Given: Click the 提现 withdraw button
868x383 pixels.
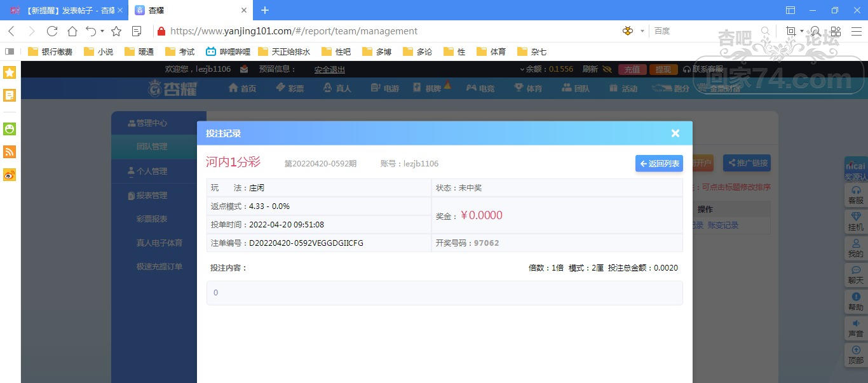Looking at the screenshot, I should [663, 69].
